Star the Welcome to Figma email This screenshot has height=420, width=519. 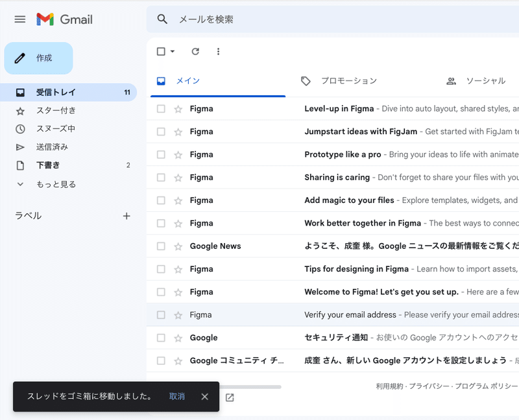(x=178, y=292)
